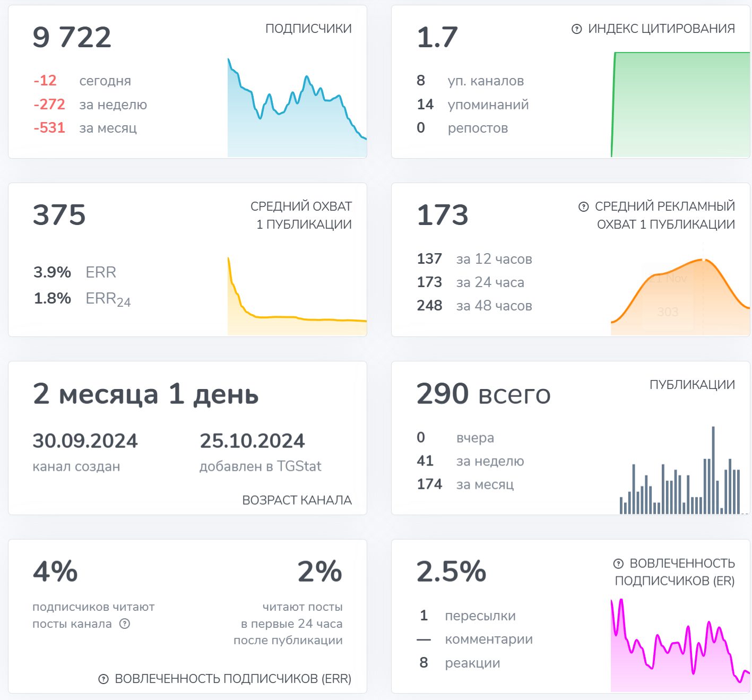Image resolution: width=752 pixels, height=700 pixels.
Task: Click the magenta ER engagement chart
Action: point(680,645)
